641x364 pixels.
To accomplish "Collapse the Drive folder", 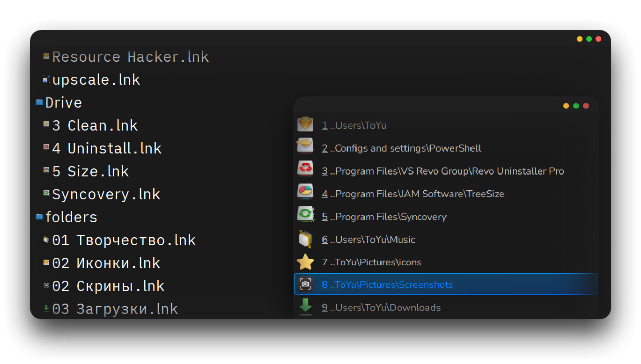I will click(39, 102).
